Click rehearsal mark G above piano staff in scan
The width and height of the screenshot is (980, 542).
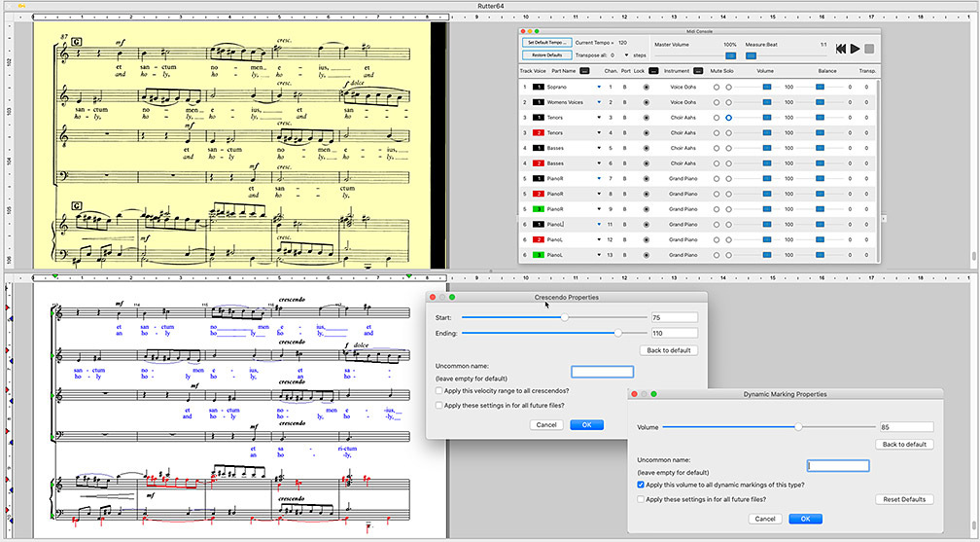76,206
